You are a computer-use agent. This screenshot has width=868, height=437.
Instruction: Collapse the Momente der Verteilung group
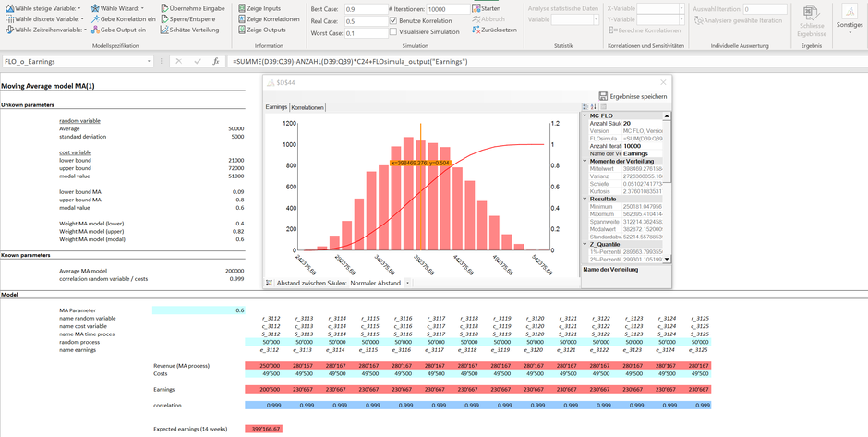(x=585, y=161)
